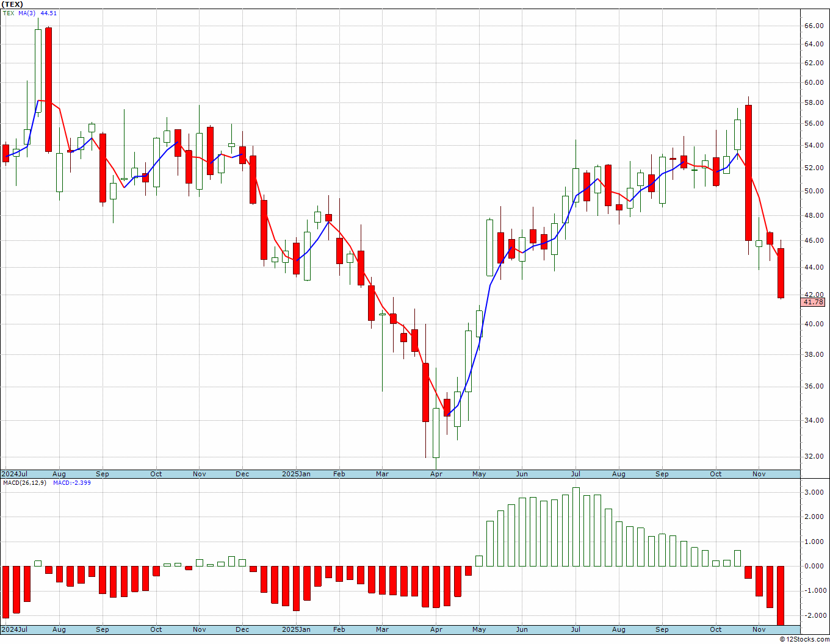Screen dimensions: 830x644
Task: Click the positive 1.000 MACD axis label
Action: 815,542
